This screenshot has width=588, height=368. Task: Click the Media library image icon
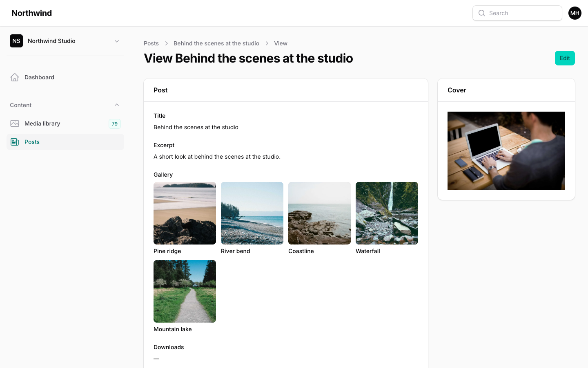(15, 123)
